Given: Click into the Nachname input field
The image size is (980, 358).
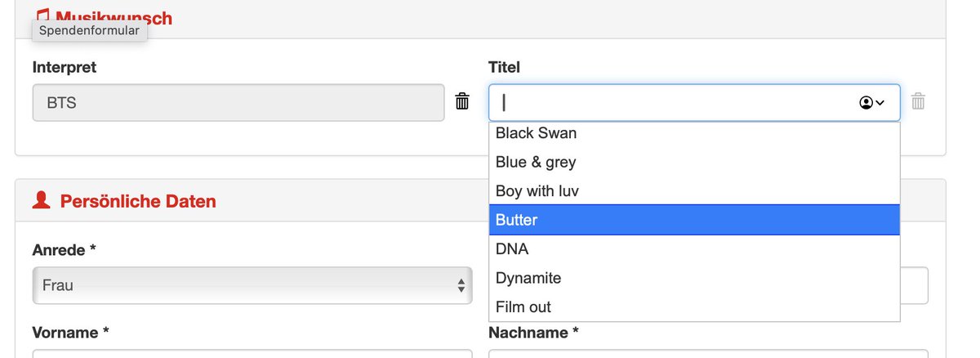Looking at the screenshot, I should coord(708,354).
